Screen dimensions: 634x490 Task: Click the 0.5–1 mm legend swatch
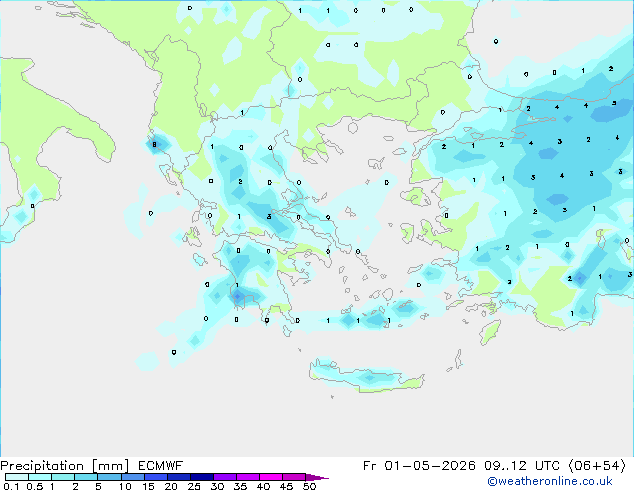tap(40, 477)
